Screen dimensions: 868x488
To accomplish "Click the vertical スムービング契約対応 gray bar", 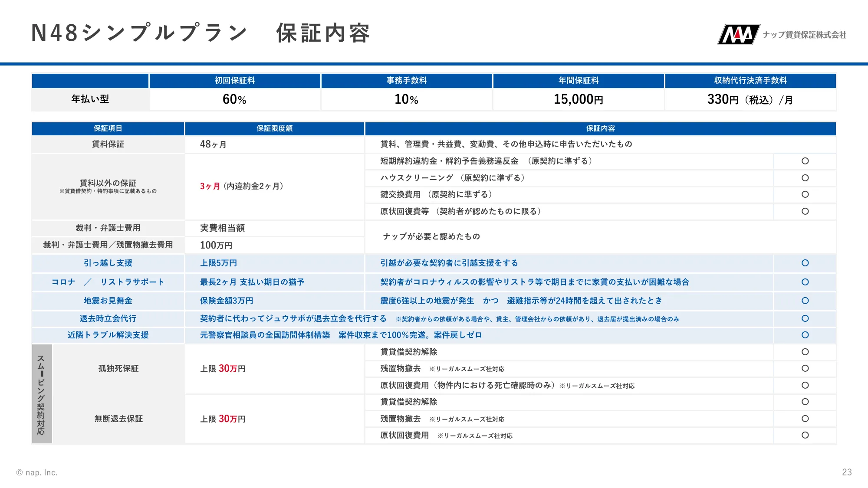I will 42,394.
